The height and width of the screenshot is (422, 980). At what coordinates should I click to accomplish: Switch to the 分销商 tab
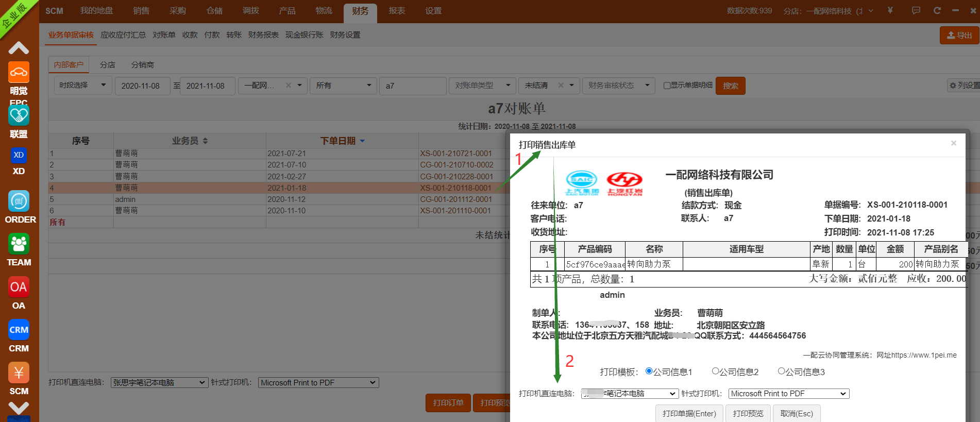pos(142,65)
